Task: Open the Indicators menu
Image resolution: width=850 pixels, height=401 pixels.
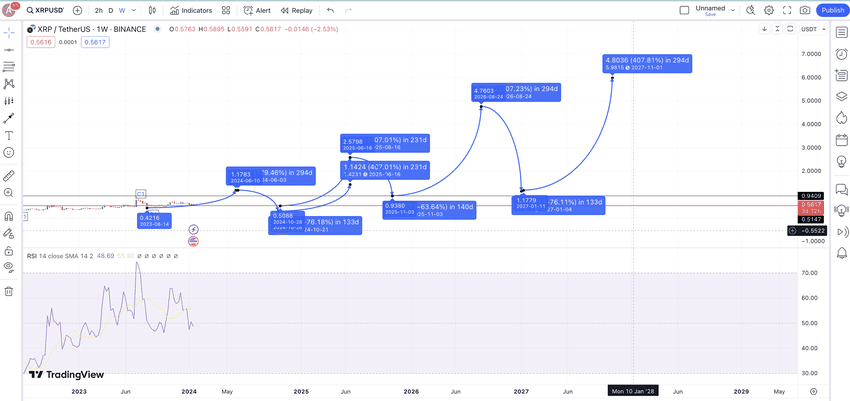Action: (191, 10)
